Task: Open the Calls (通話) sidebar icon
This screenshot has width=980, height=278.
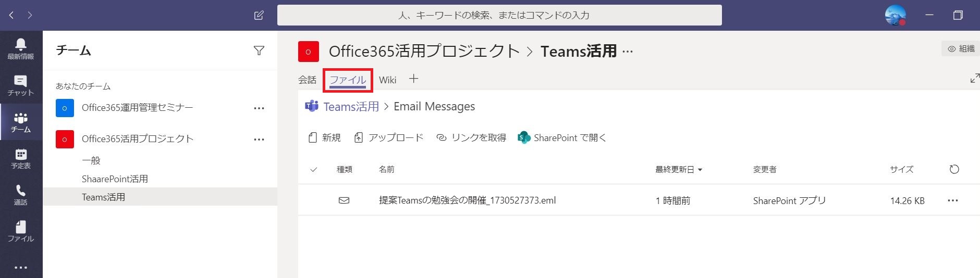Action: (x=21, y=195)
